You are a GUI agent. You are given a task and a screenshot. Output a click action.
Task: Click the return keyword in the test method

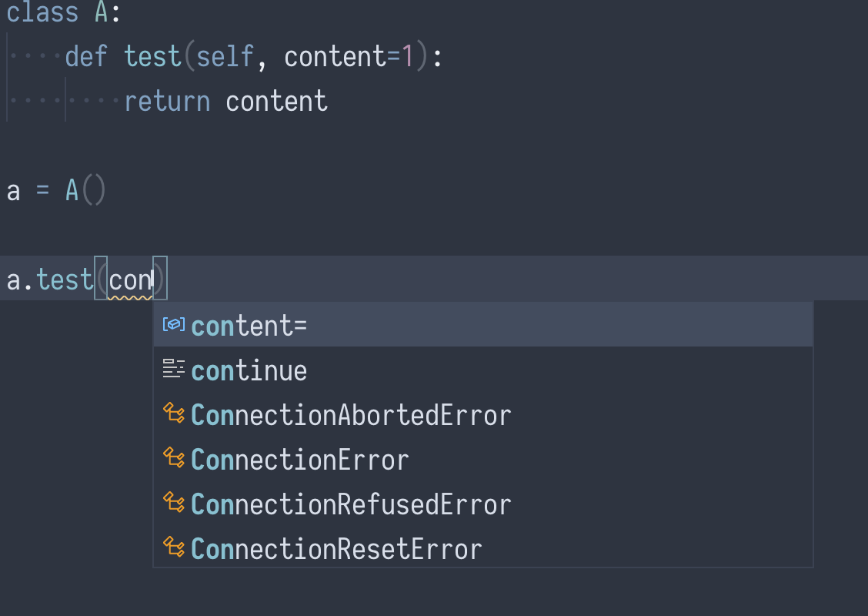pyautogui.click(x=167, y=102)
